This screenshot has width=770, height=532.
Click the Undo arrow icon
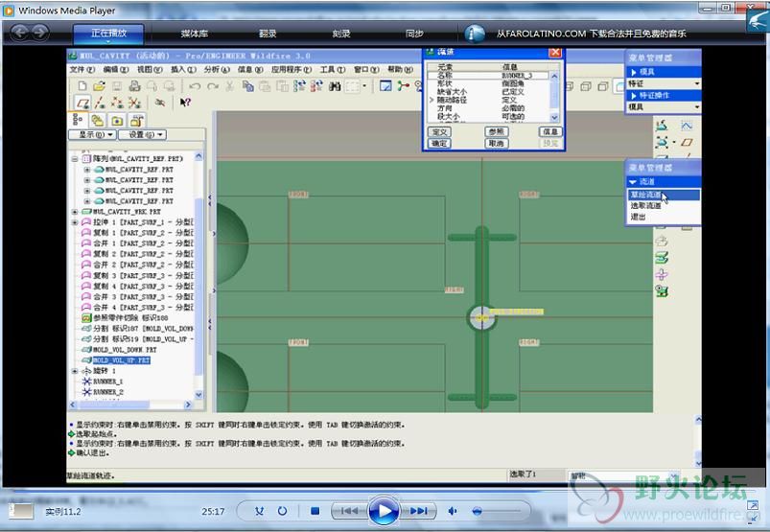click(x=195, y=86)
